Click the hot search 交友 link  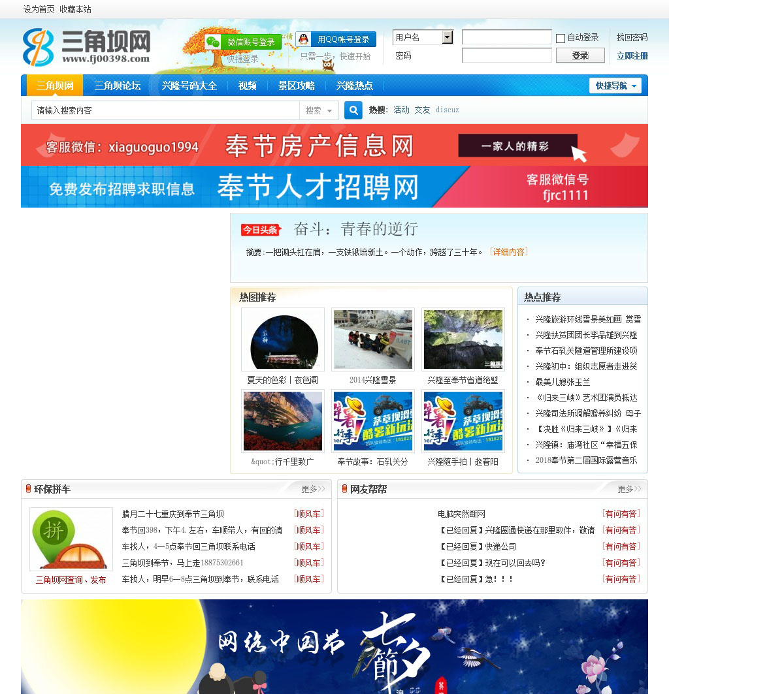pyautogui.click(x=423, y=110)
